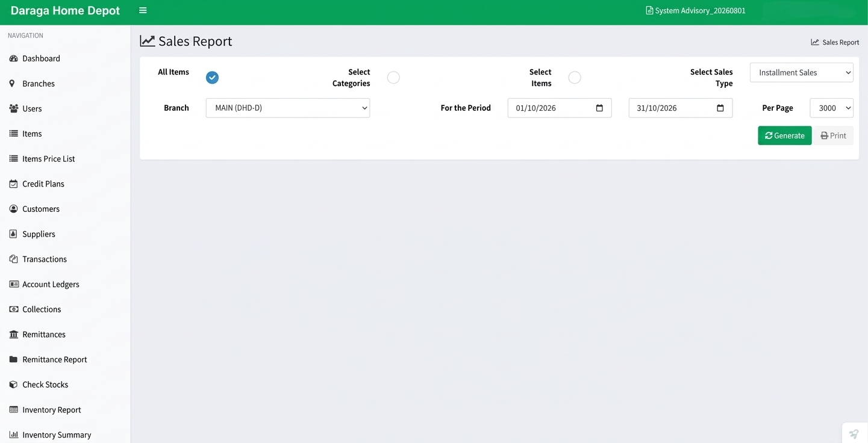Select the Select Items radio option
The image size is (868, 443).
pos(575,78)
